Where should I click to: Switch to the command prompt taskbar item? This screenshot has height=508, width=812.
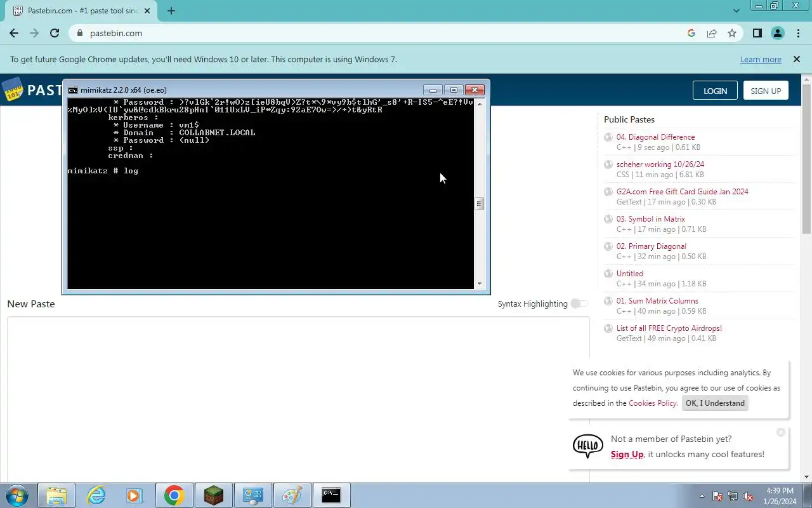click(331, 495)
